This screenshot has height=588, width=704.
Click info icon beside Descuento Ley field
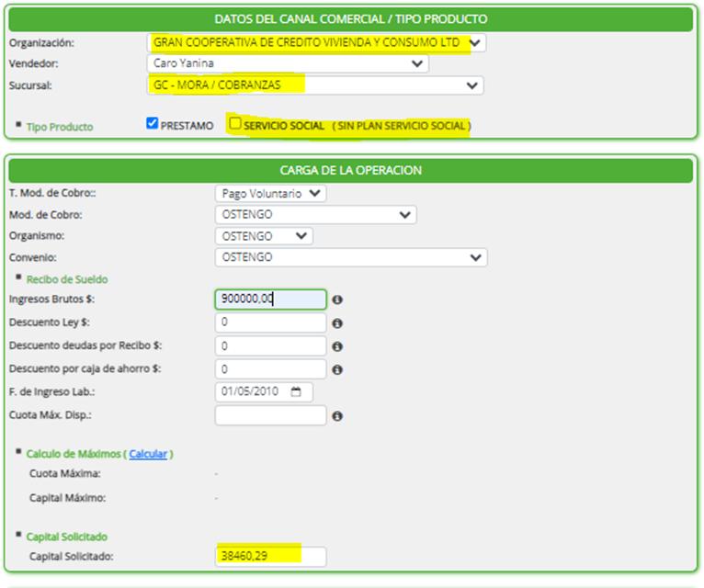pyautogui.click(x=337, y=323)
